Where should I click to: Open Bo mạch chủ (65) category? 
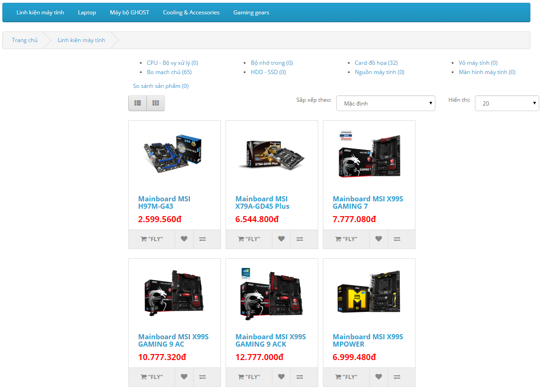pos(169,72)
